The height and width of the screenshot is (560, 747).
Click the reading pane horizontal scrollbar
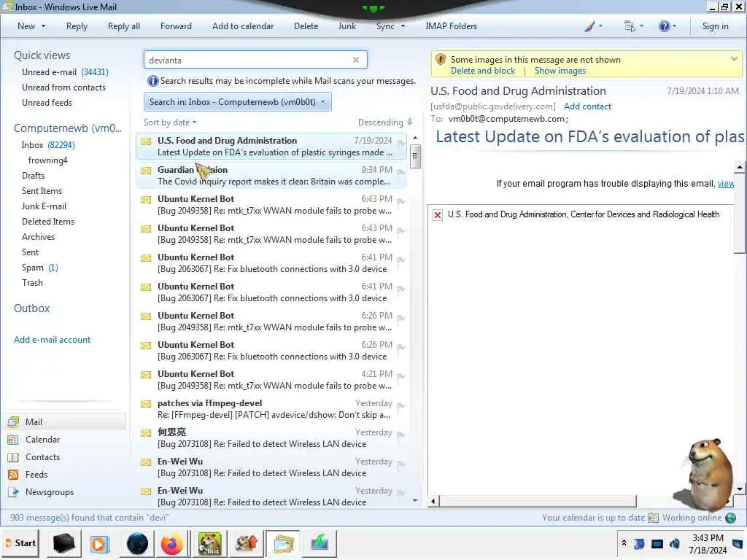tap(538, 501)
